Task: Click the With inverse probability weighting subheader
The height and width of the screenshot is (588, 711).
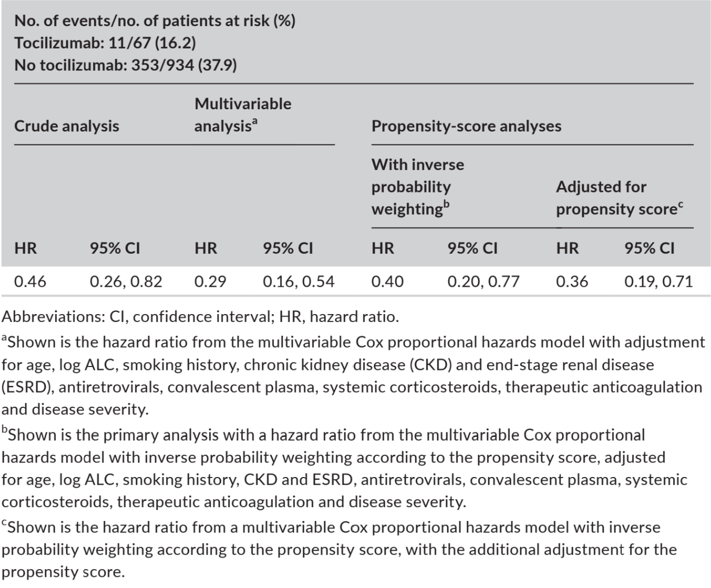Action: (x=418, y=187)
